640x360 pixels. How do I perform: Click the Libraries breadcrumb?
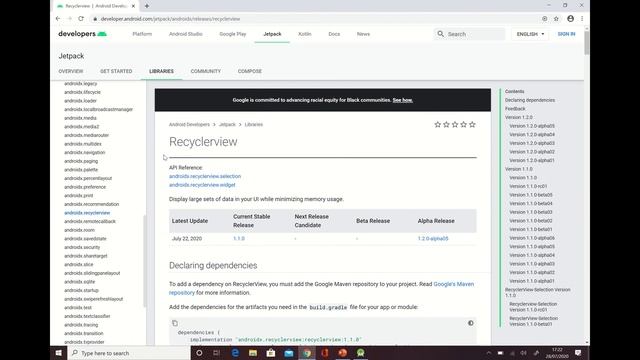pos(253,124)
